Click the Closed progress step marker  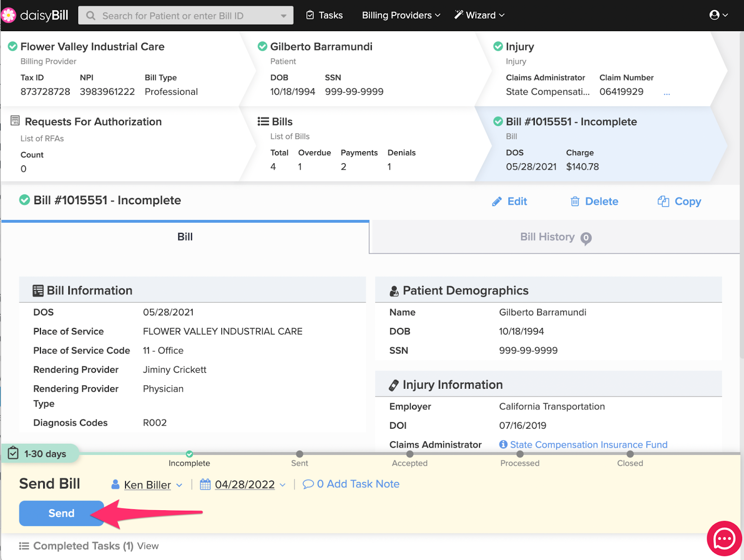[630, 454]
